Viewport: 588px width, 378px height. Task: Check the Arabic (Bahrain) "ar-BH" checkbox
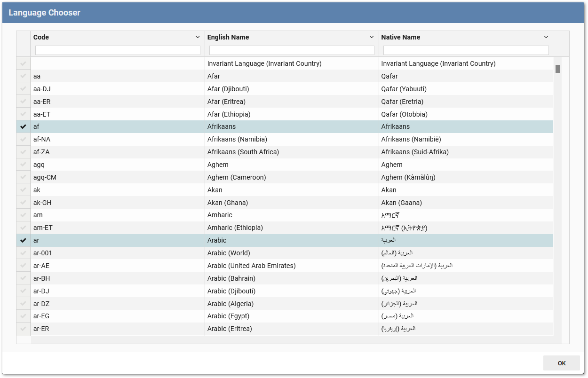tap(23, 278)
